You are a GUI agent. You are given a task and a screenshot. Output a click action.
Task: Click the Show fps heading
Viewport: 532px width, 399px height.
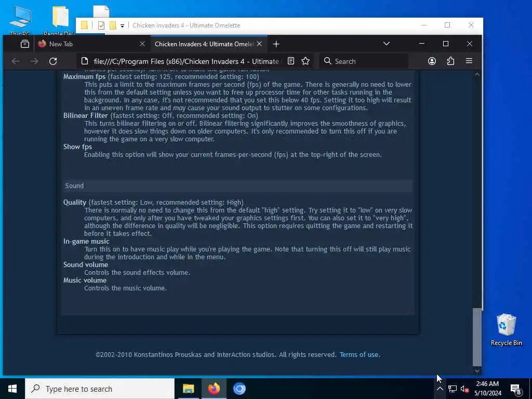click(77, 147)
